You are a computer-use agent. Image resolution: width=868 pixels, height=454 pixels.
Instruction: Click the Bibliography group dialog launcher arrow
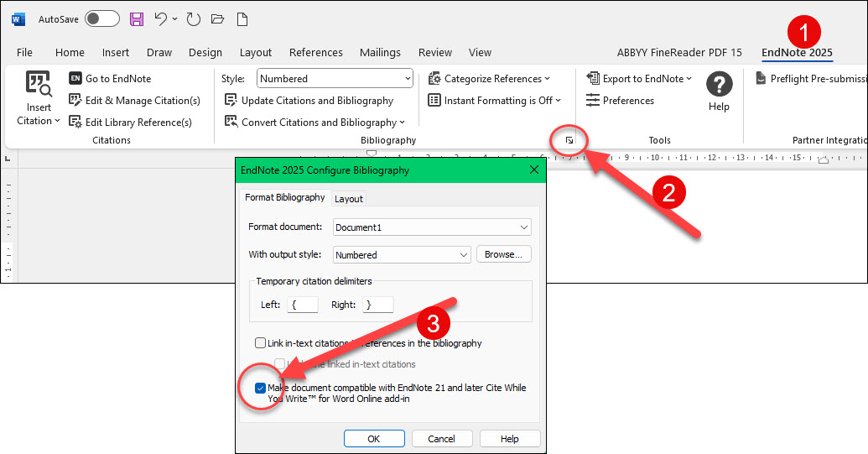pyautogui.click(x=569, y=141)
